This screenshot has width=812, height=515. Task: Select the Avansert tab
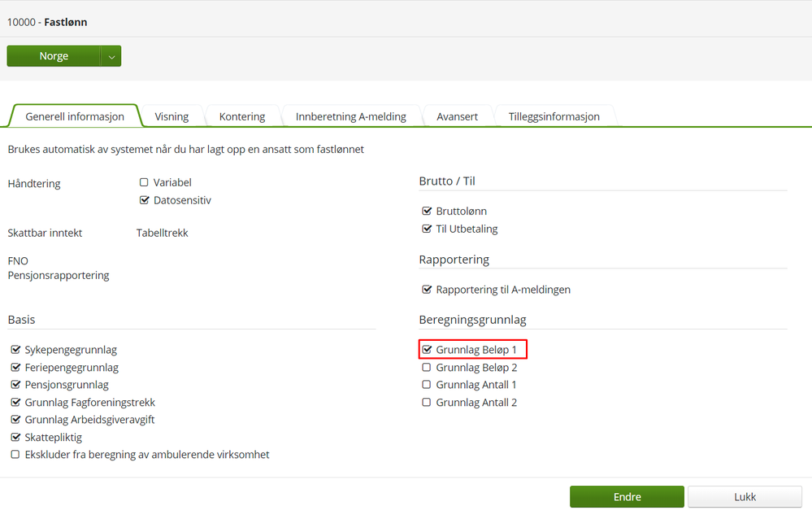pyautogui.click(x=457, y=116)
